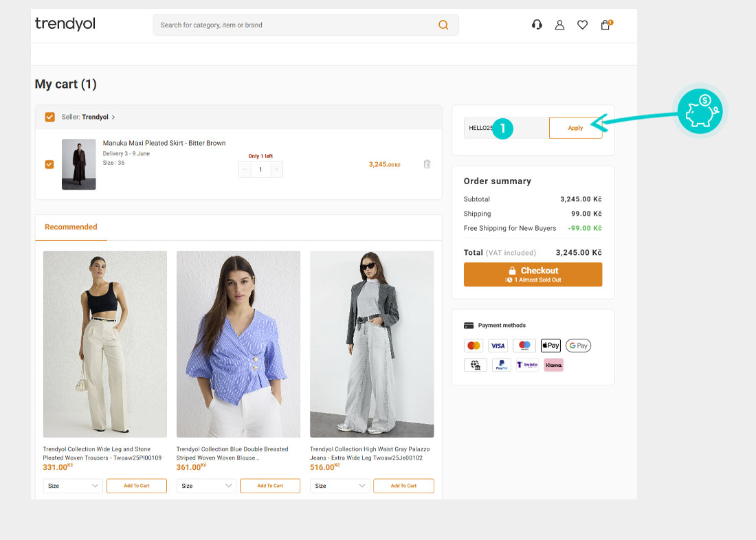Toggle the Manuka Maxi Pleated Skirt checkbox
This screenshot has height=540, width=756.
tap(49, 164)
